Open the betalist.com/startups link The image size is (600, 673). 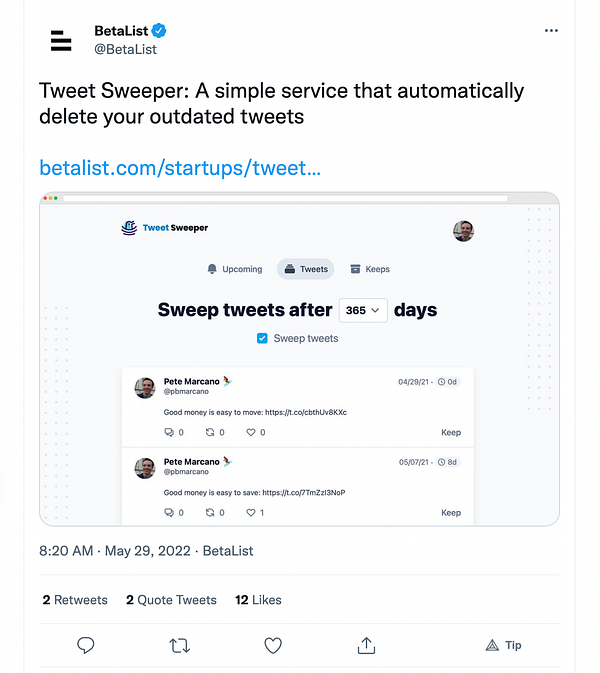click(x=180, y=168)
